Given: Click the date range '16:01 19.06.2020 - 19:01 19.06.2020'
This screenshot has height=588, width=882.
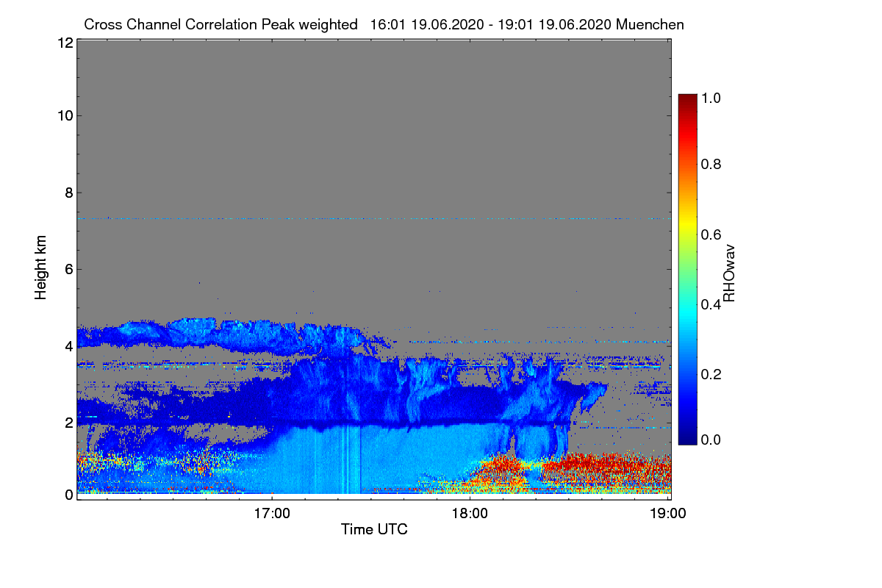Looking at the screenshot, I should (x=492, y=24).
